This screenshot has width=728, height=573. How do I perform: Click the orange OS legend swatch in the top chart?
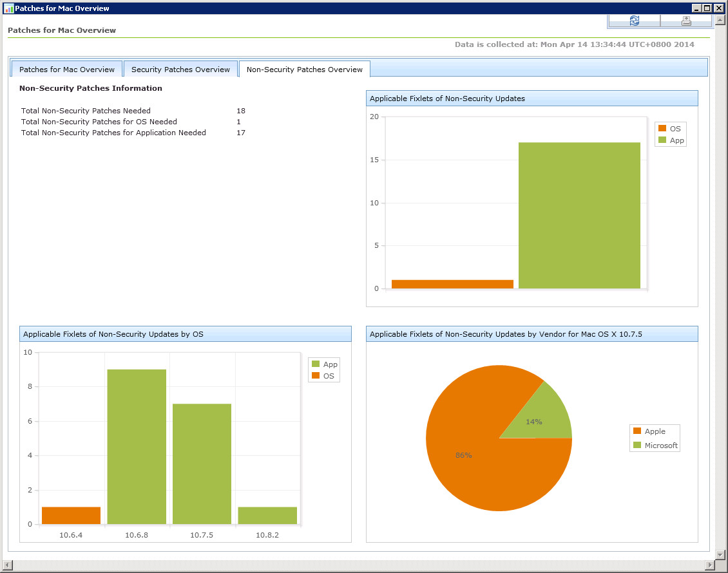pyautogui.click(x=662, y=128)
